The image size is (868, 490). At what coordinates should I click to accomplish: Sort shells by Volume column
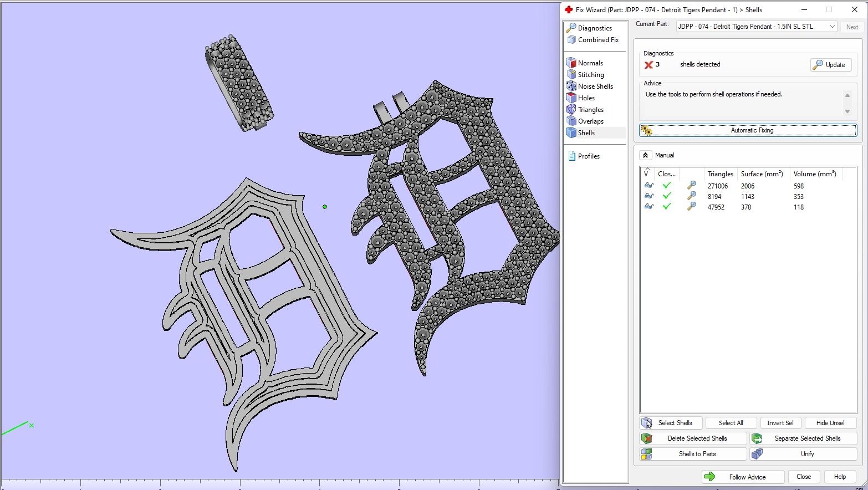(816, 174)
